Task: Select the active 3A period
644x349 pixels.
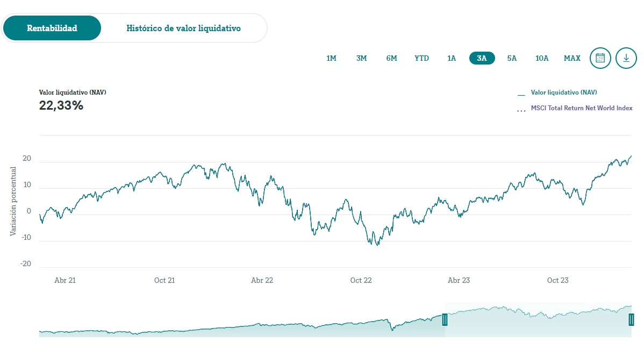Action: (482, 58)
